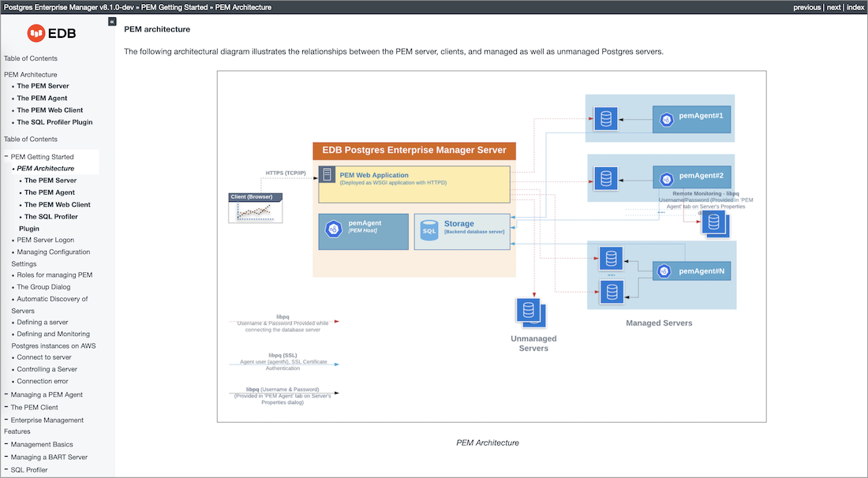Expand the Managing a PEM Agent section

[6, 394]
